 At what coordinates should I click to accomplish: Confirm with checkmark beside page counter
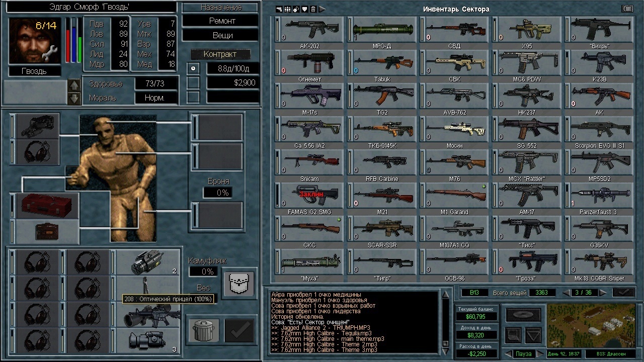(x=623, y=292)
